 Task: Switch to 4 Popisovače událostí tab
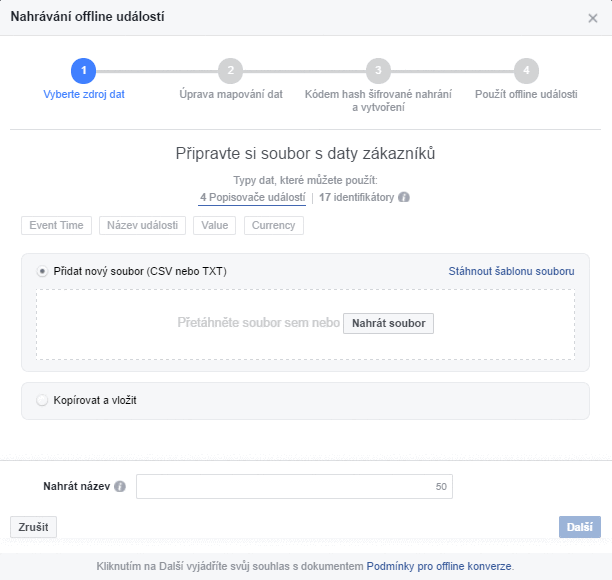pyautogui.click(x=252, y=198)
